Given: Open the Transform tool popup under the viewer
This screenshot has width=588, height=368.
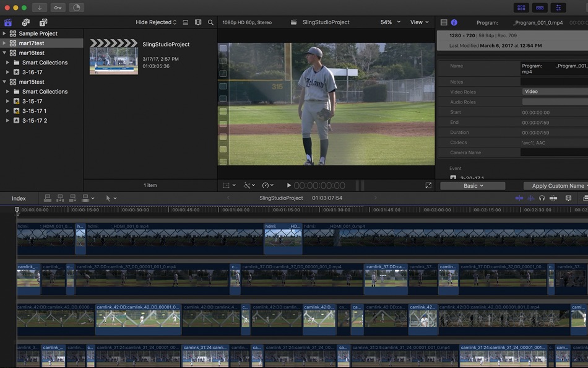Looking at the screenshot, I should click(x=229, y=185).
